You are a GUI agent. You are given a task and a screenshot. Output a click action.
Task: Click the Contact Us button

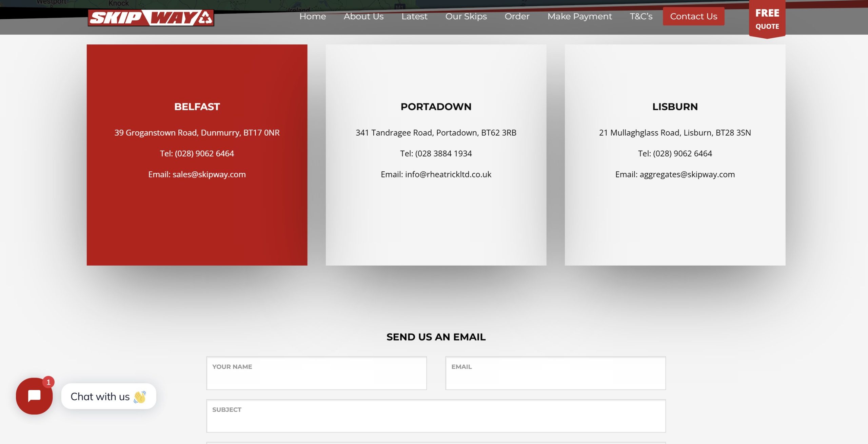693,16
